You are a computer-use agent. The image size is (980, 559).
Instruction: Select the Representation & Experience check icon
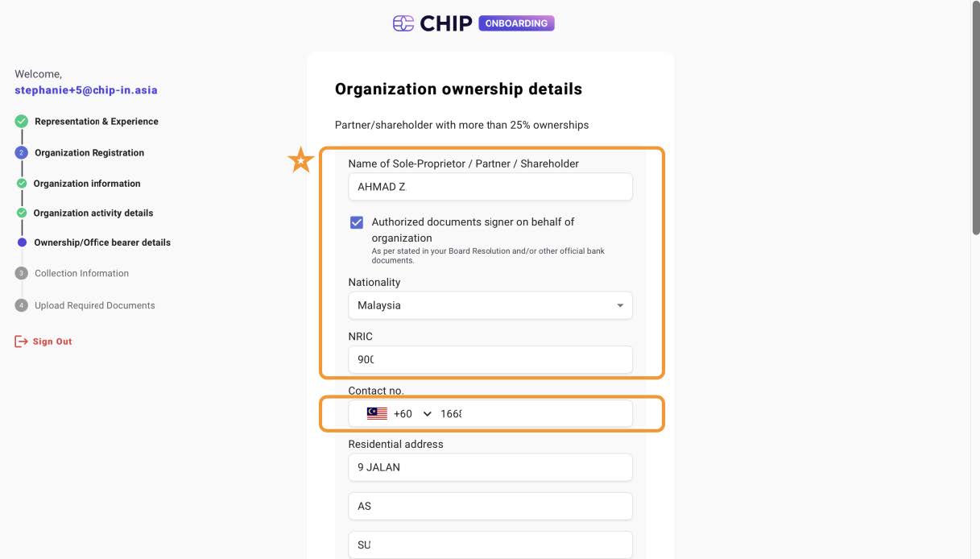pyautogui.click(x=22, y=122)
